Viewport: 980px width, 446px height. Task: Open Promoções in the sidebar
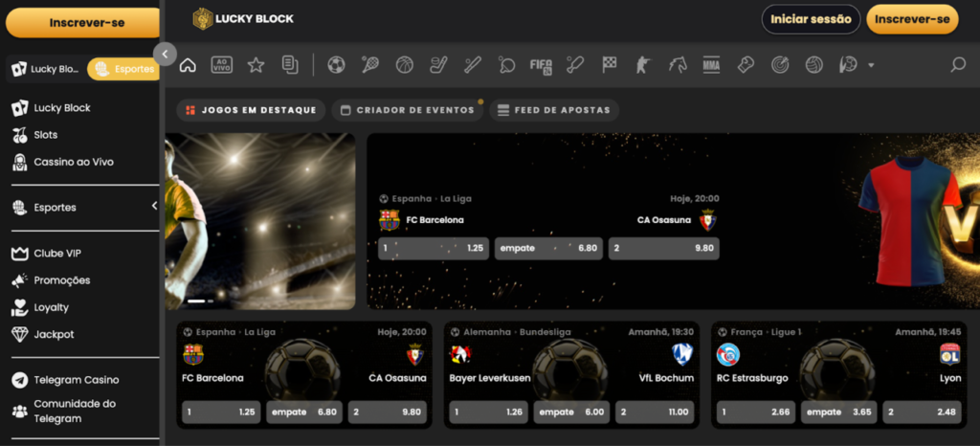51,280
